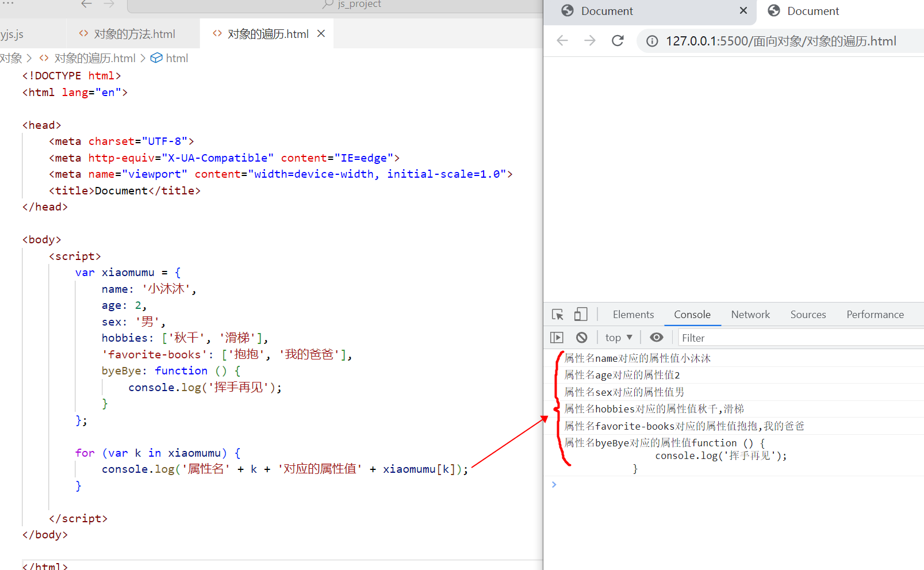Open the Network panel in DevTools
This screenshot has height=570, width=924.
[750, 315]
